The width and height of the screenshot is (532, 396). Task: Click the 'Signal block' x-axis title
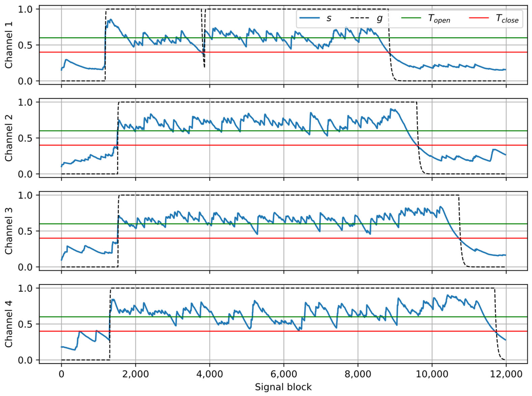(283, 387)
